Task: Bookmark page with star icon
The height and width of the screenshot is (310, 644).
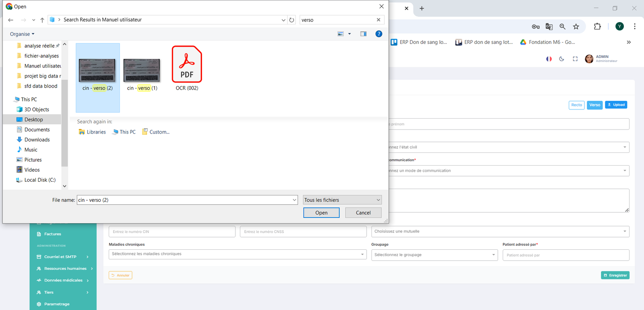Action: 576,27
